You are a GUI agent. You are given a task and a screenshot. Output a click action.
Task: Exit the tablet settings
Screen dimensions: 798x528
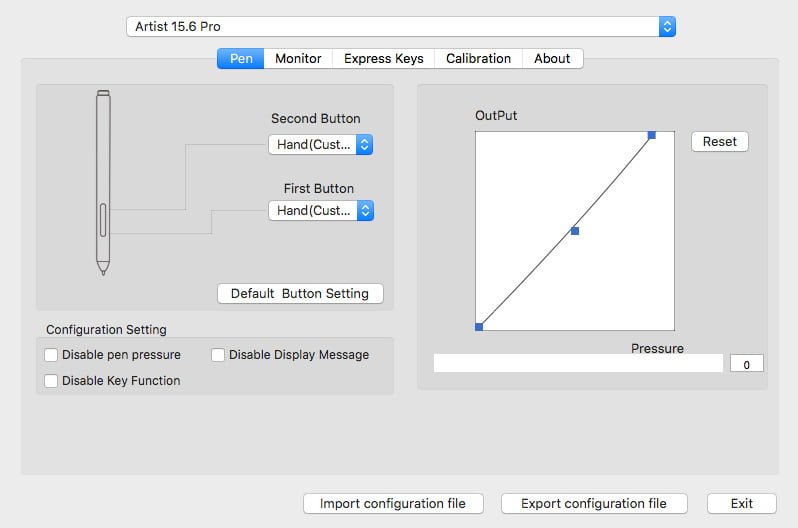pyautogui.click(x=742, y=504)
